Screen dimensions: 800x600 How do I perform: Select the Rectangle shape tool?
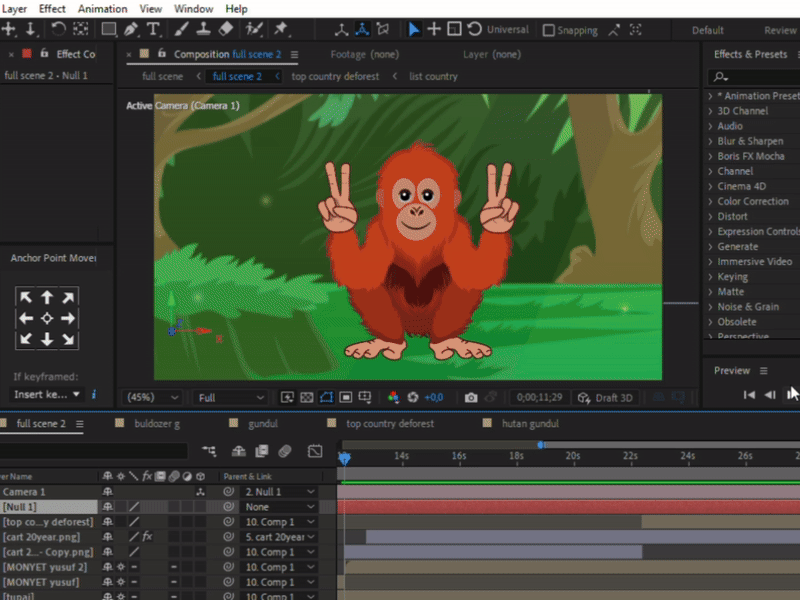108,29
